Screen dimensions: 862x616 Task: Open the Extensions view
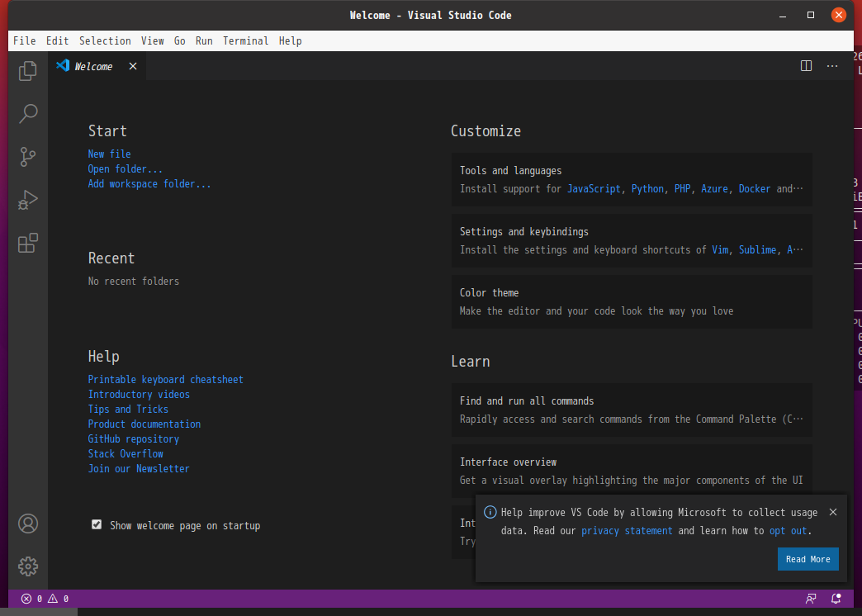click(27, 243)
